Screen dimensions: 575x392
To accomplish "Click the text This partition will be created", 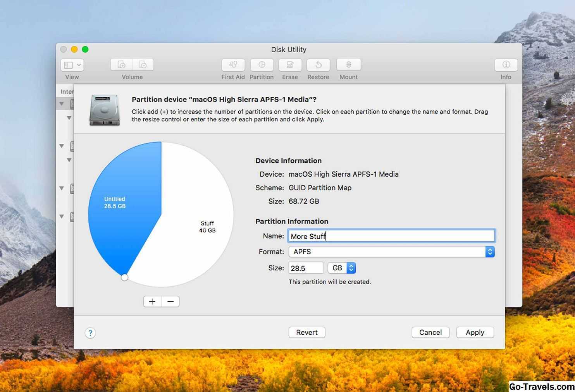I will [x=330, y=282].
